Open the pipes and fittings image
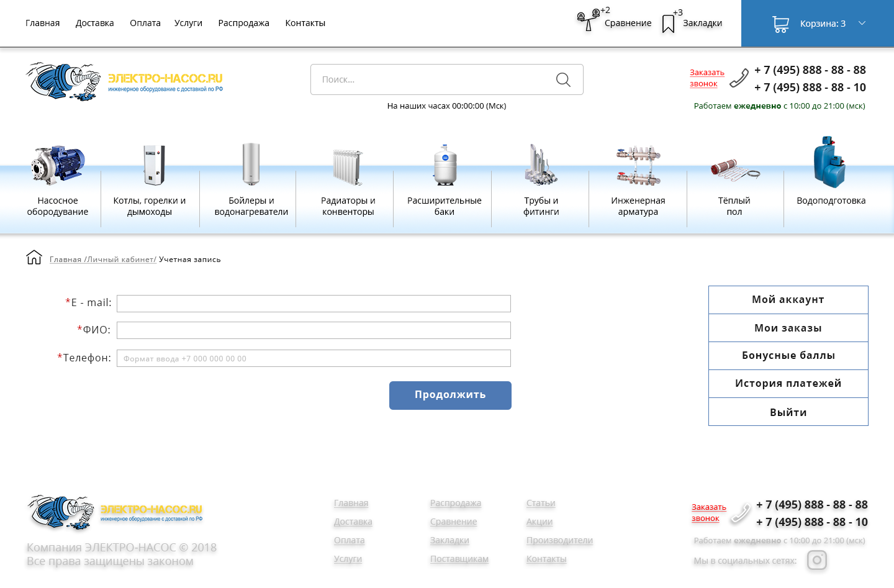Screen dimensions: 894x588 (x=541, y=165)
